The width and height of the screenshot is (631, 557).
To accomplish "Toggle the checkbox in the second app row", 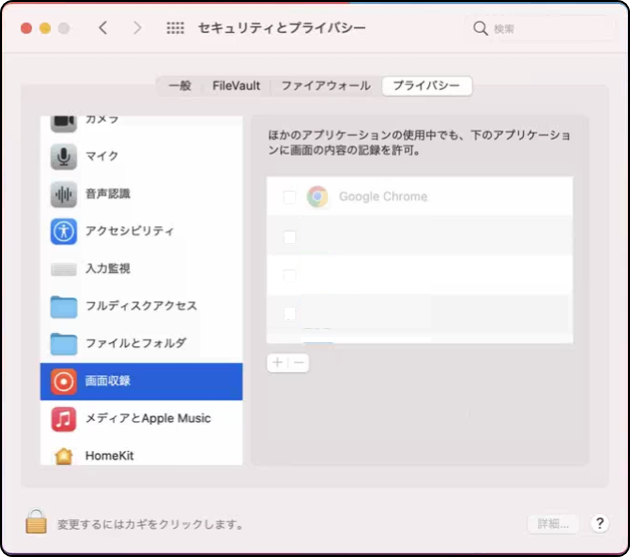I will pos(289,237).
